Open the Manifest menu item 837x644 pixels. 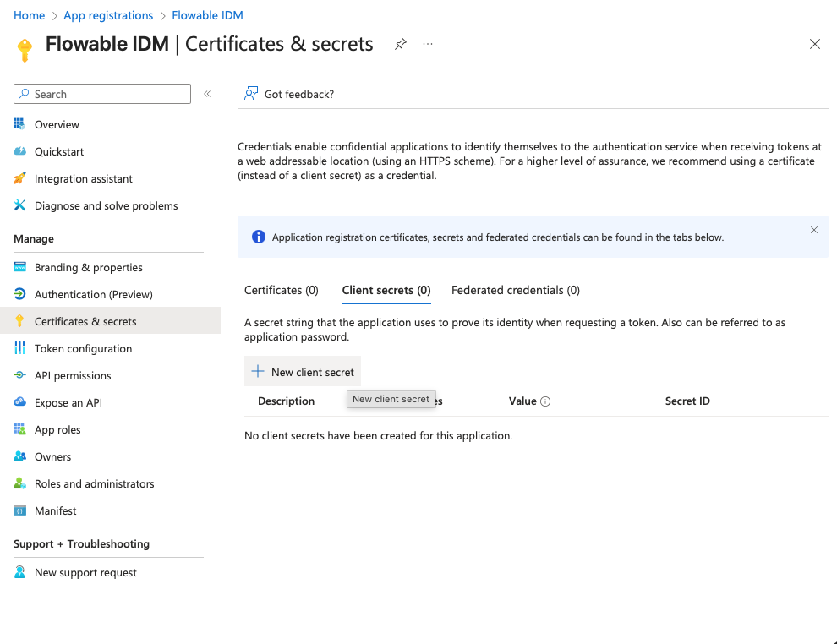[x=56, y=510]
